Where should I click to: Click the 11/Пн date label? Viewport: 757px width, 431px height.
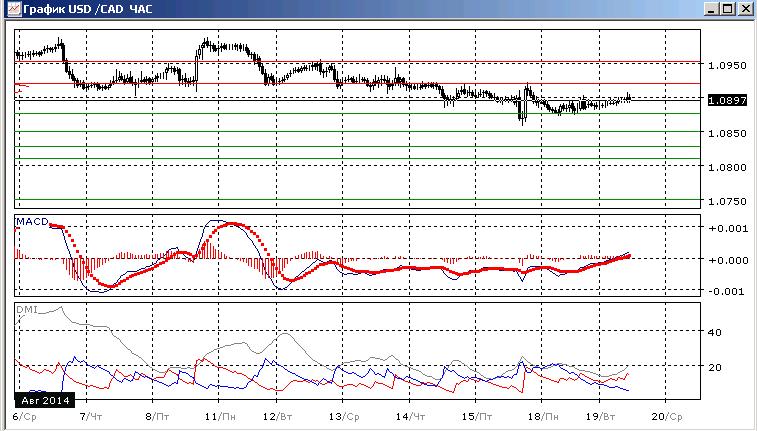[x=220, y=417]
